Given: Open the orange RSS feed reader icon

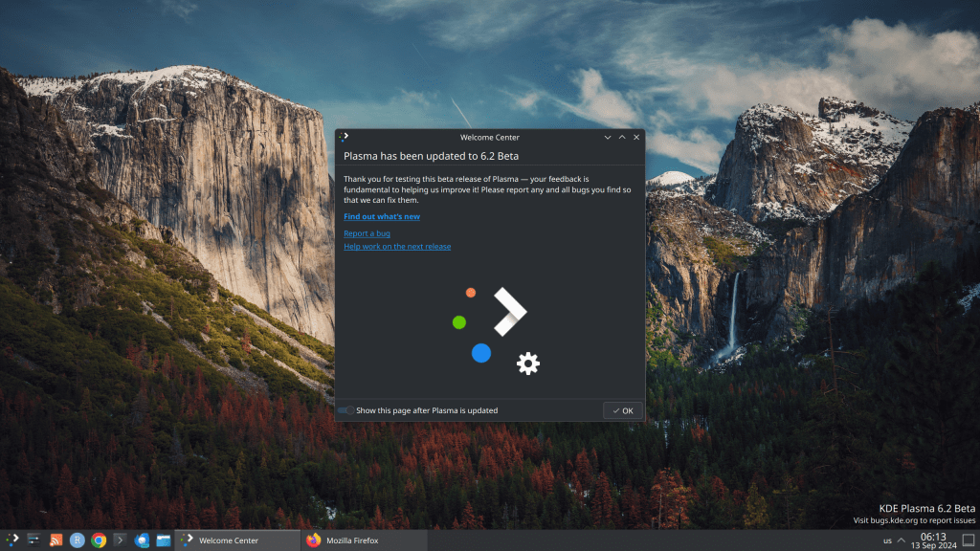Looking at the screenshot, I should tap(56, 540).
